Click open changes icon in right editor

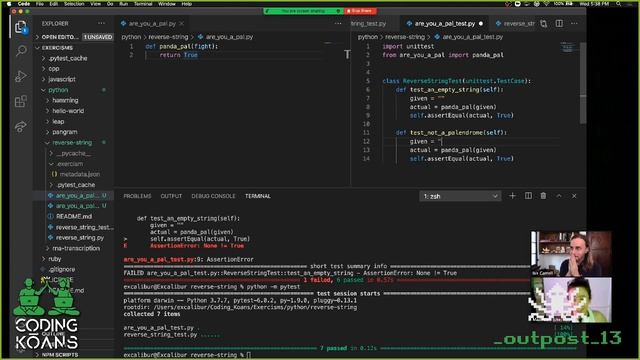[544, 24]
